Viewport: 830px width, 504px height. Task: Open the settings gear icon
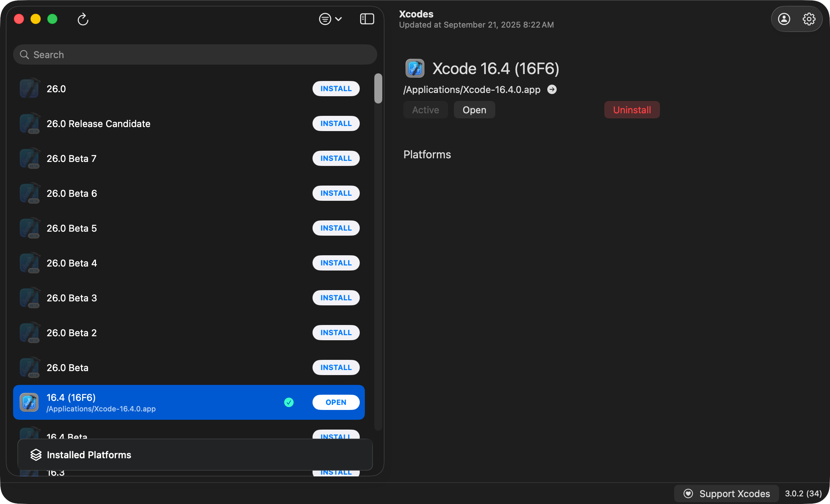[x=809, y=19]
